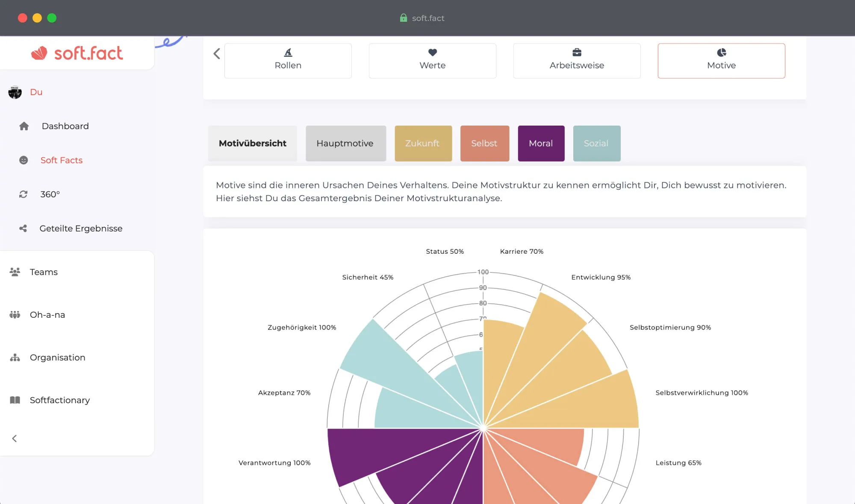Viewport: 855px width, 504px height.
Task: Switch to the Werte tab
Action: pyautogui.click(x=432, y=61)
